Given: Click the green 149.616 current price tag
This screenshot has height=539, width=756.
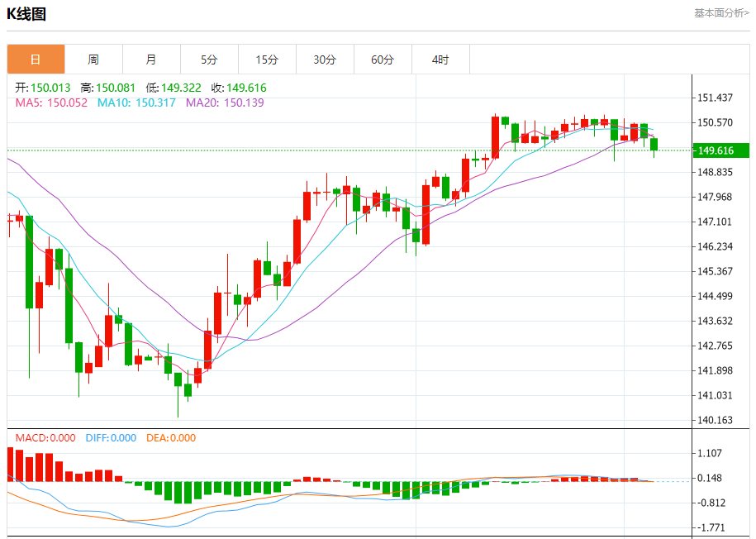Looking at the screenshot, I should (x=720, y=150).
